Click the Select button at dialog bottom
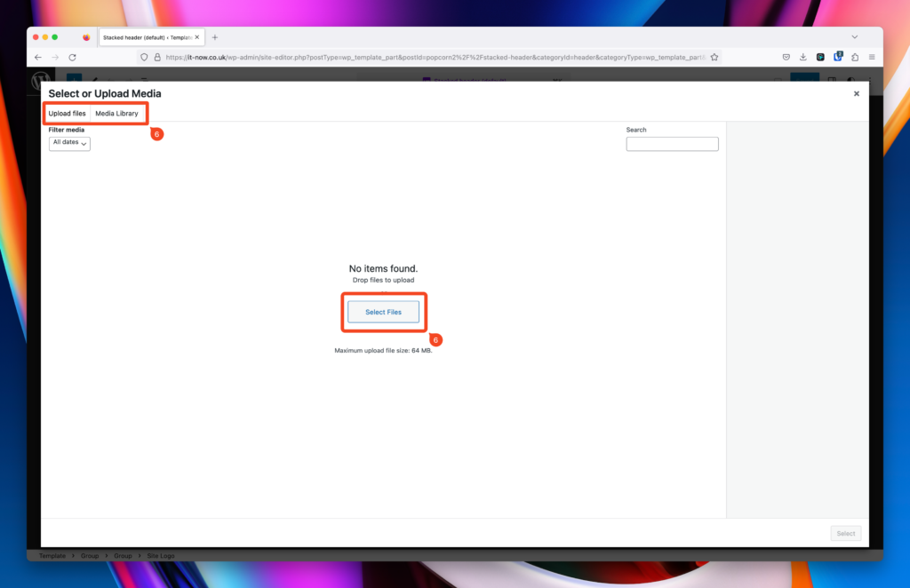Image resolution: width=910 pixels, height=588 pixels. 846,534
